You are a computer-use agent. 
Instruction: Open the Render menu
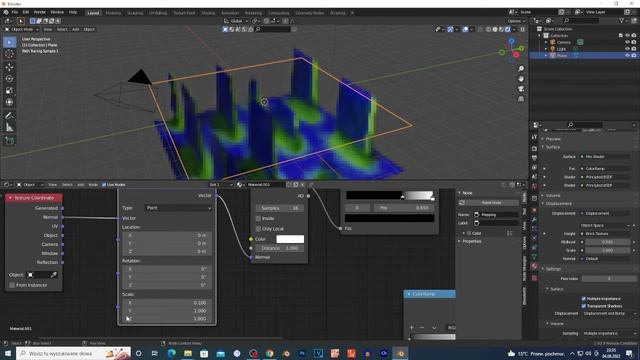click(x=40, y=13)
